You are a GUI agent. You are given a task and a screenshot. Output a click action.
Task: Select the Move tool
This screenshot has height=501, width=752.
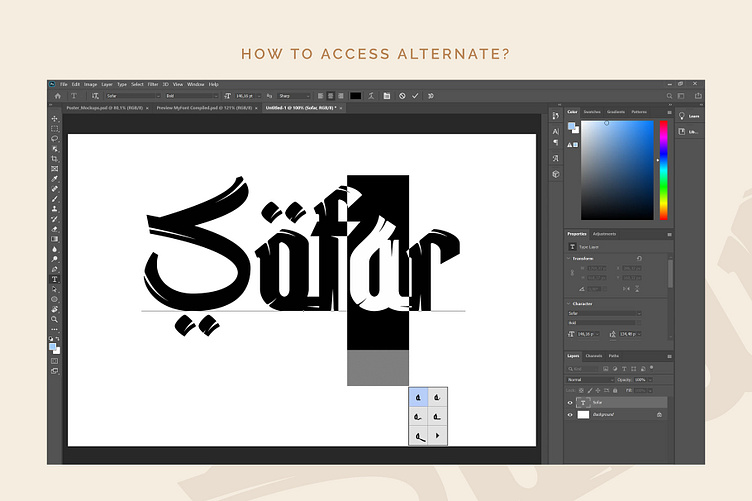55,119
